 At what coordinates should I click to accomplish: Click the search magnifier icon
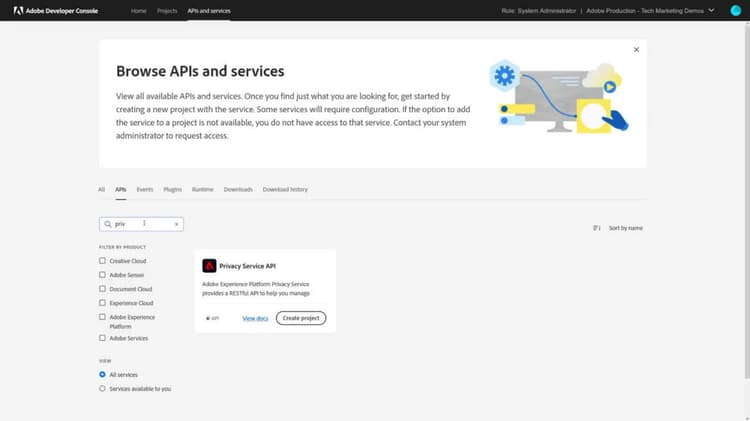point(108,224)
